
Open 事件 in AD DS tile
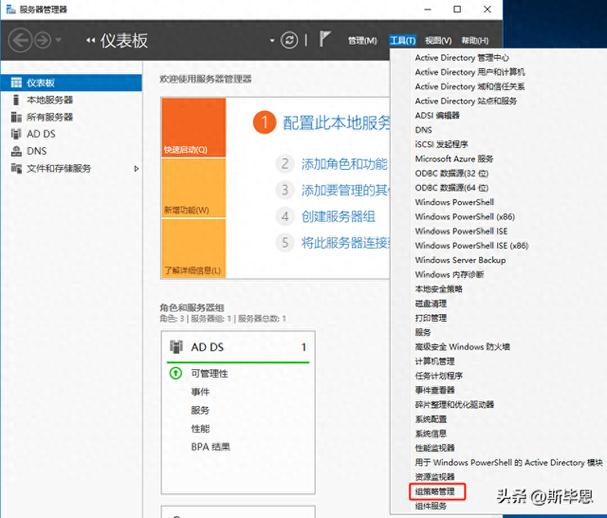pos(200,392)
